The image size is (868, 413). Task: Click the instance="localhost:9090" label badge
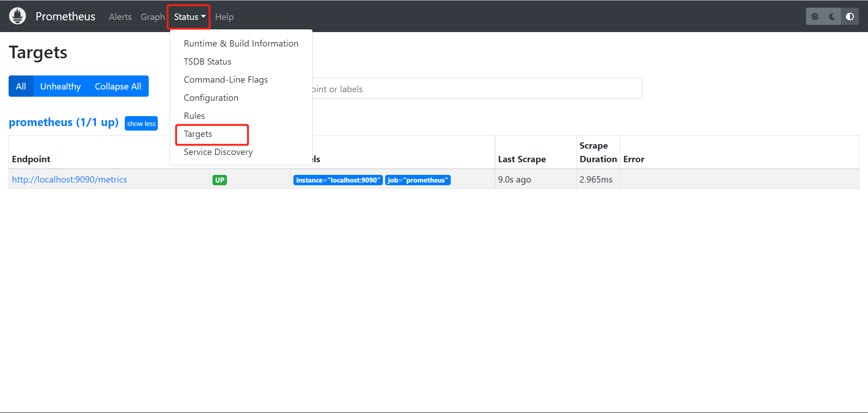pos(338,180)
